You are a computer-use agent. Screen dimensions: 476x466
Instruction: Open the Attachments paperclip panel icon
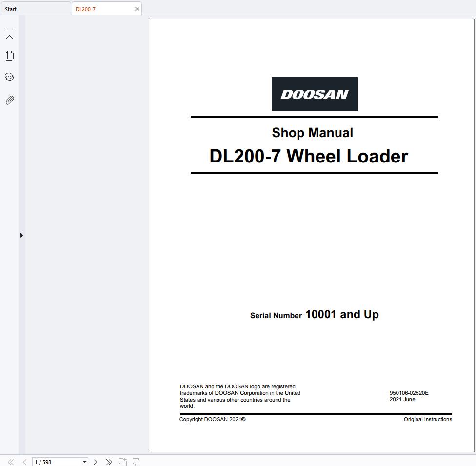coord(9,100)
